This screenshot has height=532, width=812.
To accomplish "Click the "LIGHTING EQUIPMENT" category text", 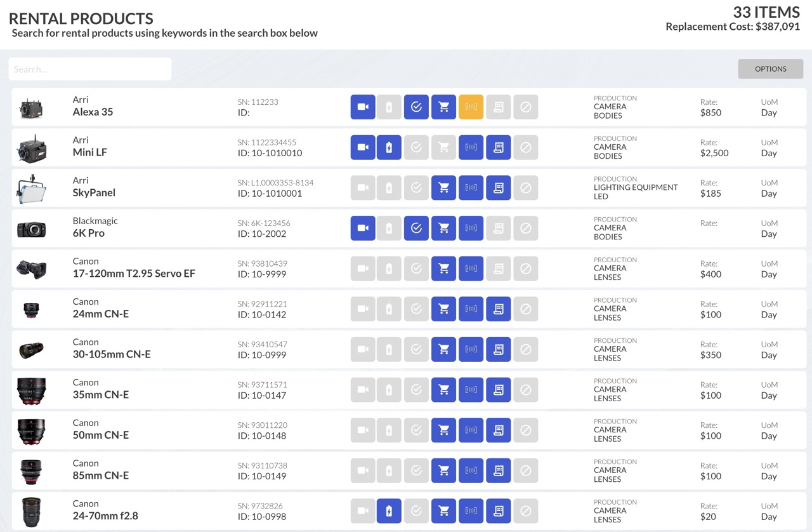I will pyautogui.click(x=636, y=188).
